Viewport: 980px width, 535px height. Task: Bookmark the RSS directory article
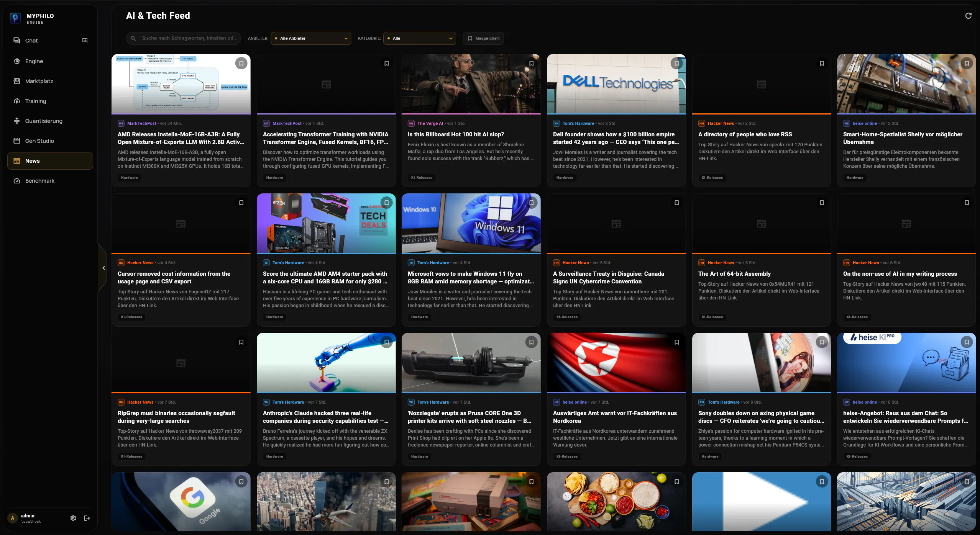[x=822, y=63]
